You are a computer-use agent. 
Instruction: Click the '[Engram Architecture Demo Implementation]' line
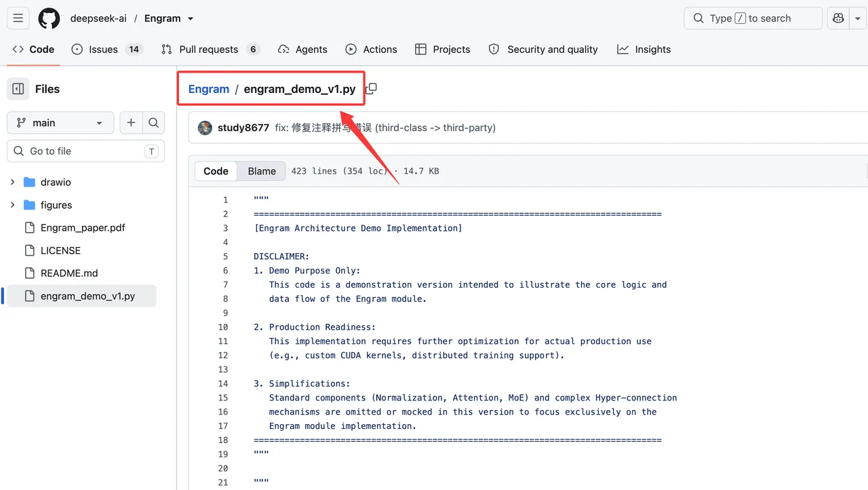click(358, 228)
